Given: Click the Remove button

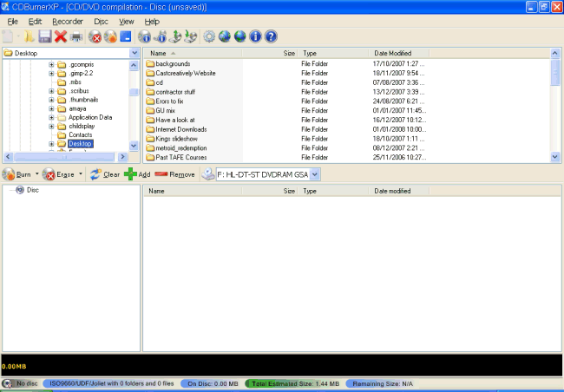Looking at the screenshot, I should pyautogui.click(x=174, y=174).
